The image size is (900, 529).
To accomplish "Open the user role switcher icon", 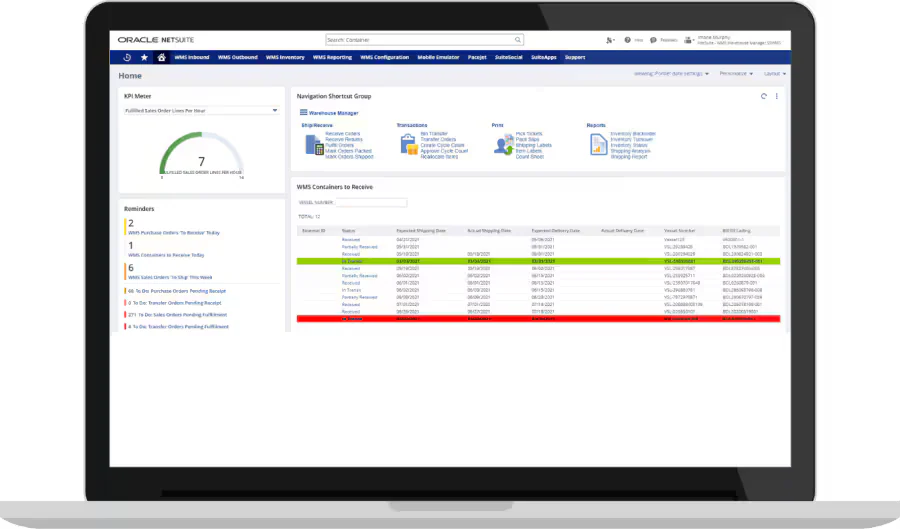I will coord(689,40).
